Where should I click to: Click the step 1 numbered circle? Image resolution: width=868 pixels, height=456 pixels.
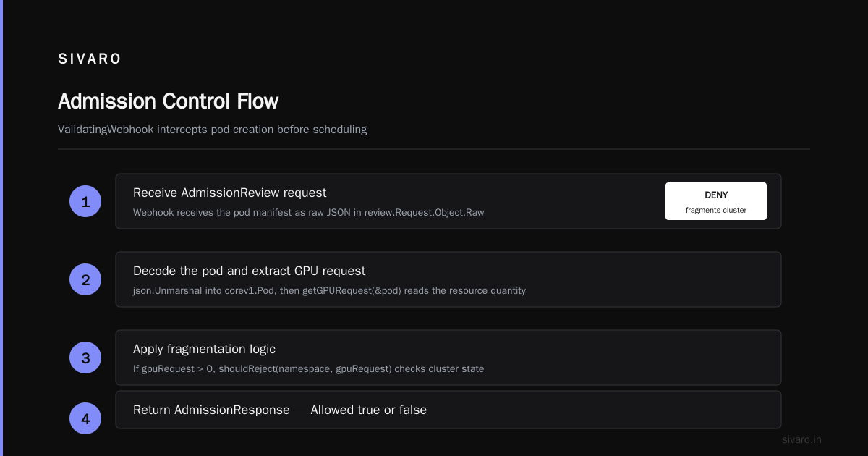pos(85,201)
